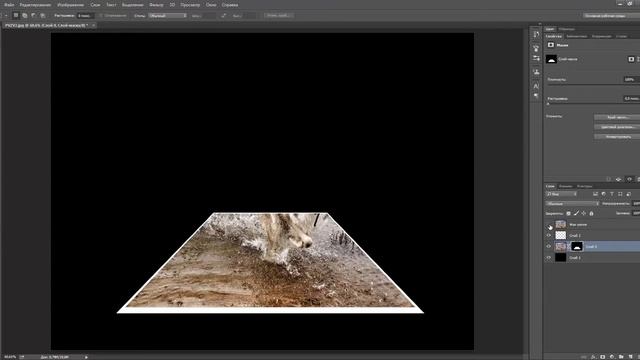Screen dimensions: 640x360
Task: Lock all padlock icon
Action: (x=591, y=213)
